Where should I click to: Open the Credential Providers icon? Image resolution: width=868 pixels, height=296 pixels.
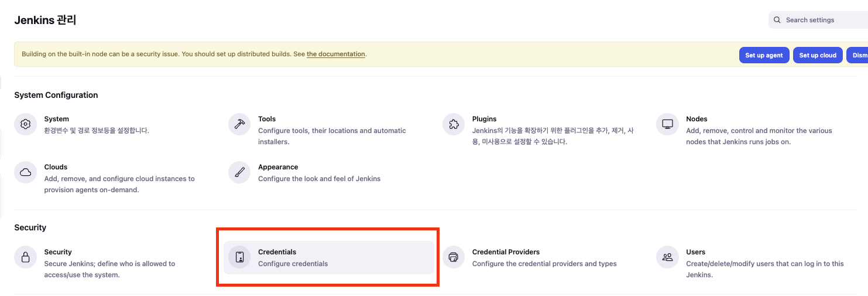454,257
